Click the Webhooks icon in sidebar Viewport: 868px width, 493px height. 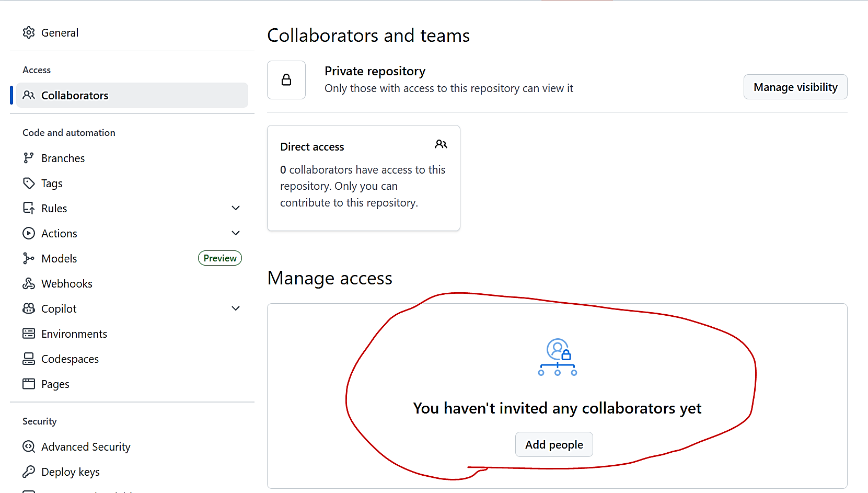click(x=29, y=283)
